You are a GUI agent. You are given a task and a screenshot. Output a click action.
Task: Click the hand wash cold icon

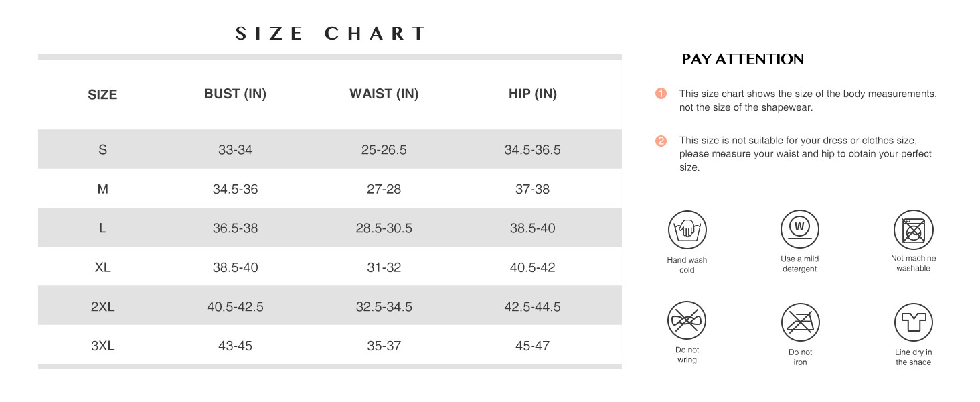687,230
